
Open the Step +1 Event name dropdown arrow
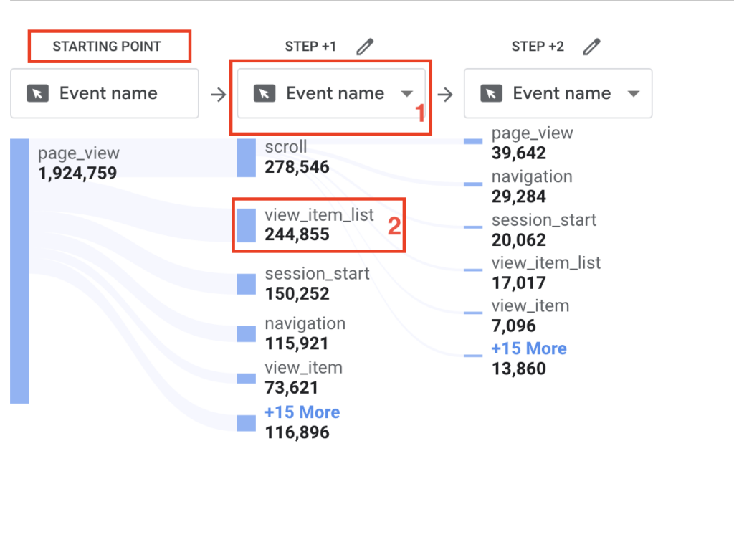click(406, 94)
